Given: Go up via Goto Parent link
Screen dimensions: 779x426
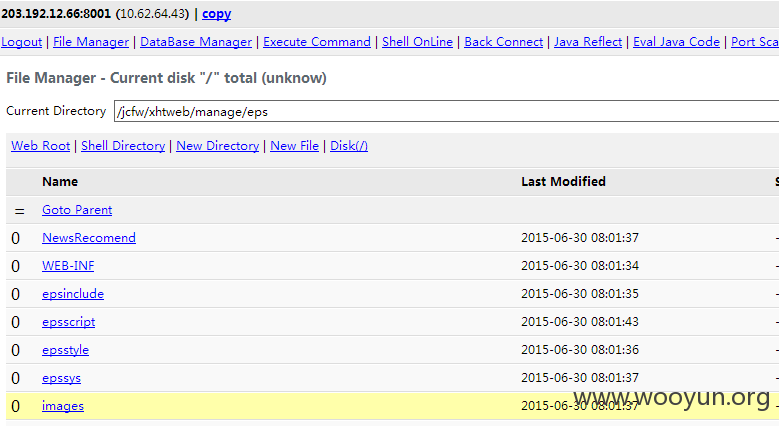Looking at the screenshot, I should [77, 210].
